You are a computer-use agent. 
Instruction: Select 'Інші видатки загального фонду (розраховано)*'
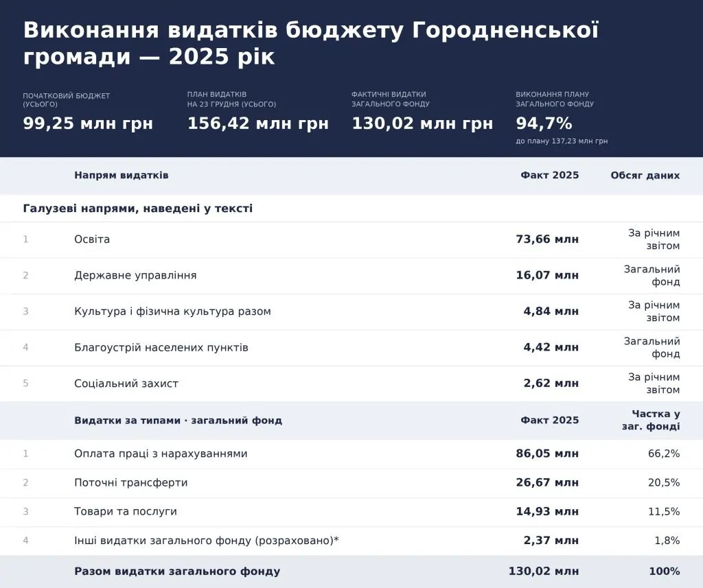coord(206,541)
